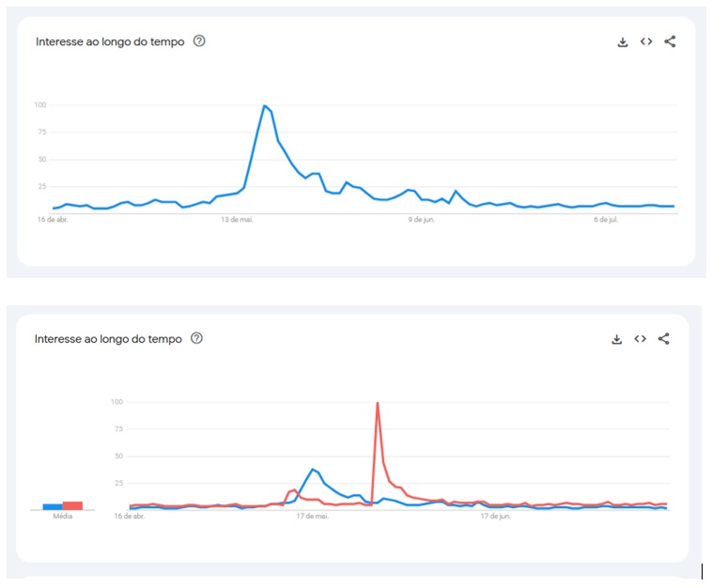Open the help tooltip beside the top chart title

point(199,41)
